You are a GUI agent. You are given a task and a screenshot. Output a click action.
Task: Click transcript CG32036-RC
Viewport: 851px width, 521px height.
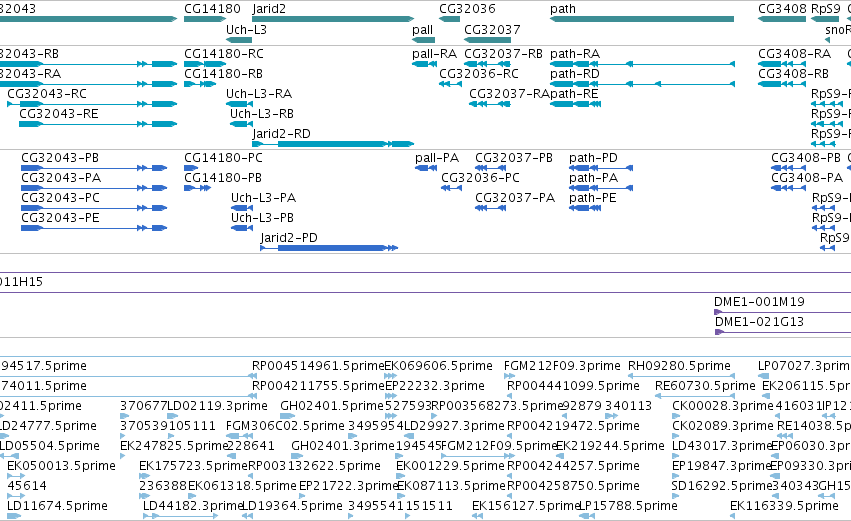450,84
